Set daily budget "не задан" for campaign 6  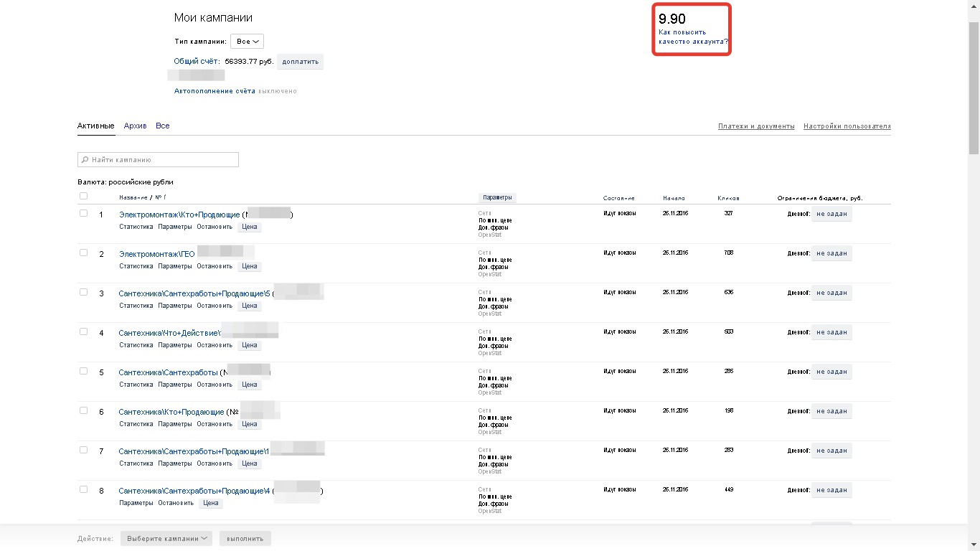[831, 411]
